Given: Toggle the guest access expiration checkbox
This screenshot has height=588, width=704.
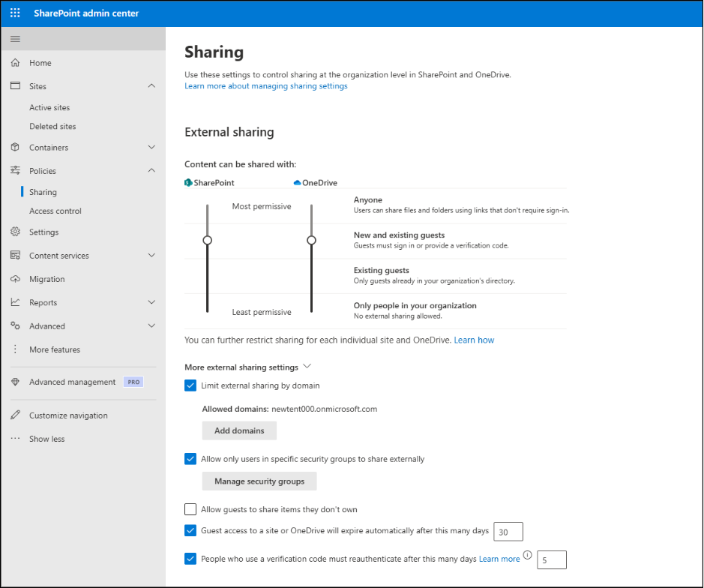Looking at the screenshot, I should pos(190,530).
